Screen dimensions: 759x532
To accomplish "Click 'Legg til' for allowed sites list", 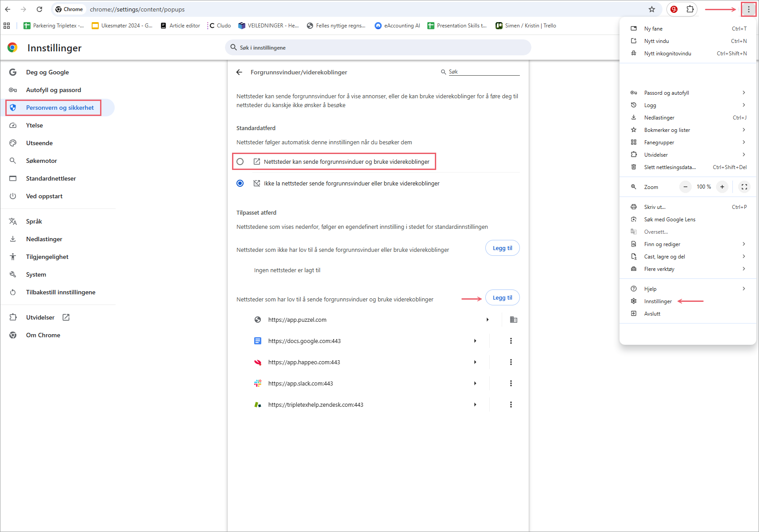I will pyautogui.click(x=502, y=298).
